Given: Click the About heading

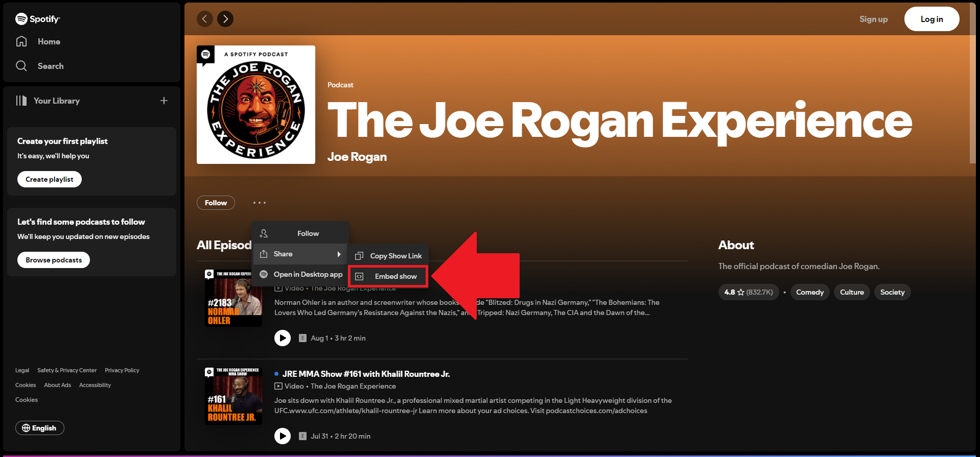Looking at the screenshot, I should click(x=736, y=245).
